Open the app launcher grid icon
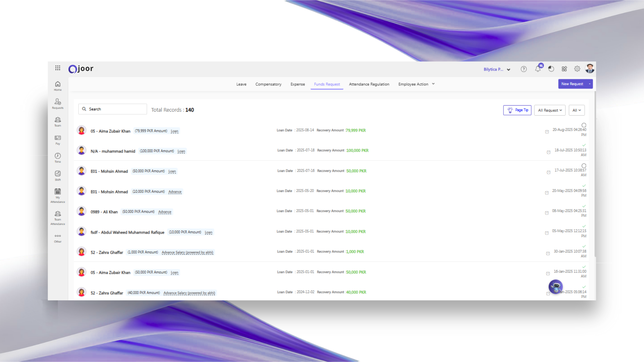 [58, 68]
